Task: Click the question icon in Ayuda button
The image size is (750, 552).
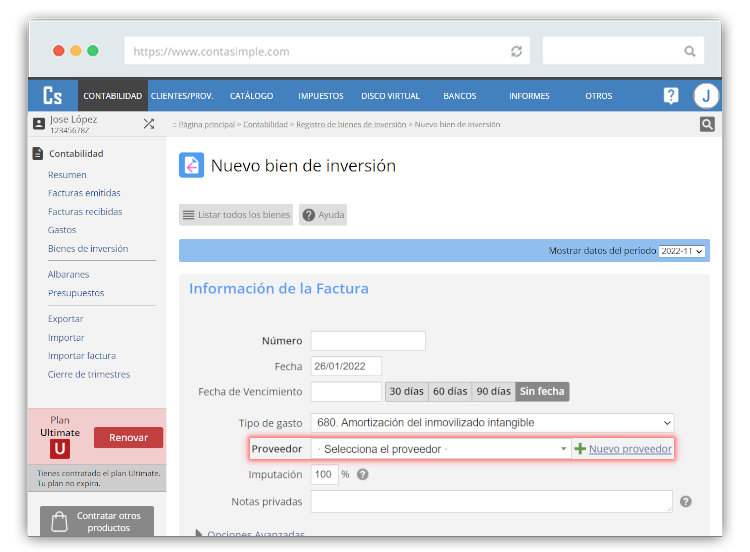Action: click(309, 215)
